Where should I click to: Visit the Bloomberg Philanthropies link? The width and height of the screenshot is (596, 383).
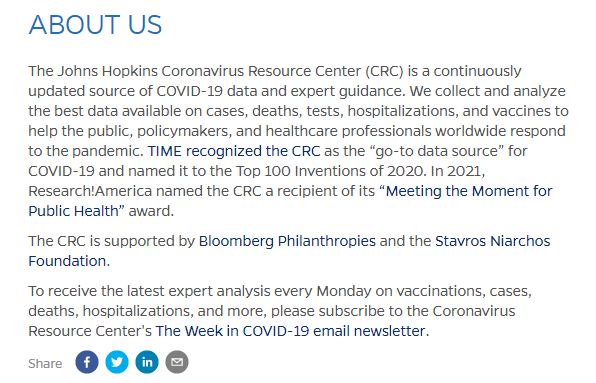[x=287, y=241]
